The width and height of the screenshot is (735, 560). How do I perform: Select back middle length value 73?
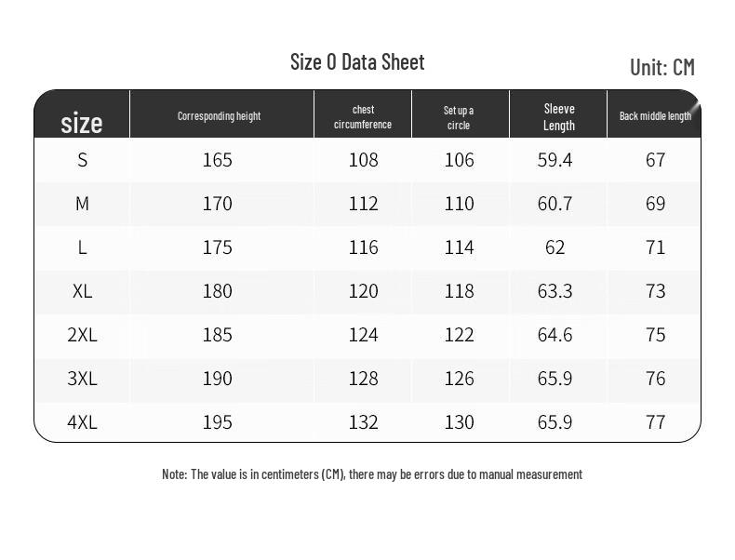click(655, 291)
